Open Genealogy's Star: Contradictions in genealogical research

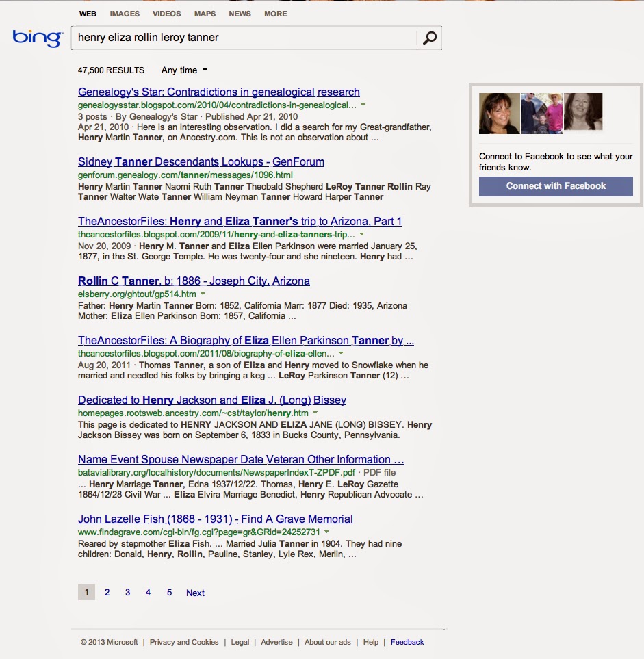tap(218, 92)
